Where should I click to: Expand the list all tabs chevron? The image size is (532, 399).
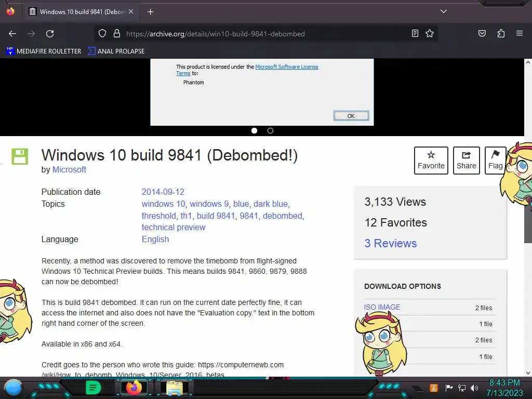(x=444, y=11)
